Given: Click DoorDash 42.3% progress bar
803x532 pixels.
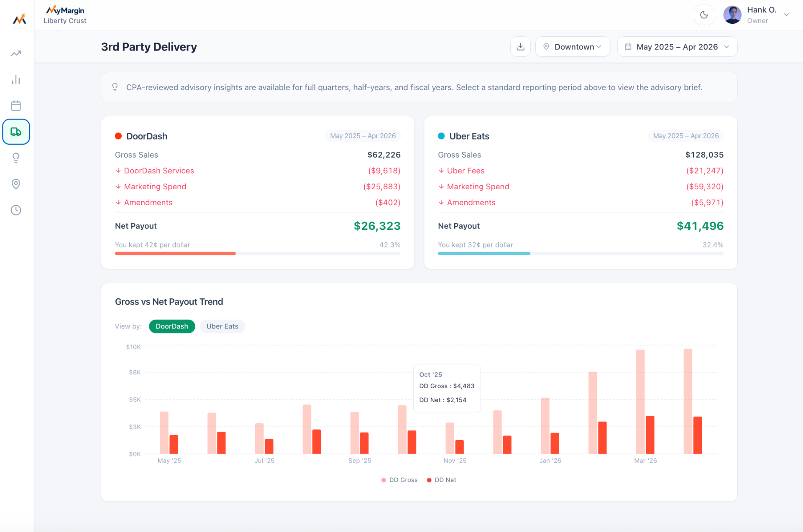Looking at the screenshot, I should 258,254.
